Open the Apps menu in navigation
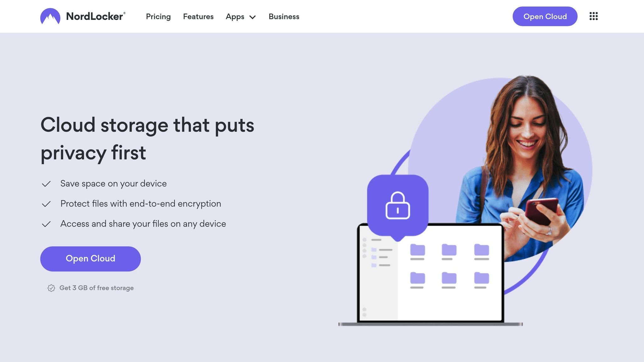644x362 pixels. (235, 17)
